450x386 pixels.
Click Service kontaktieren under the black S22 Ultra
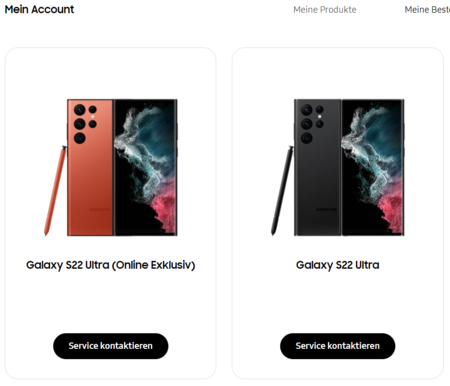(338, 346)
